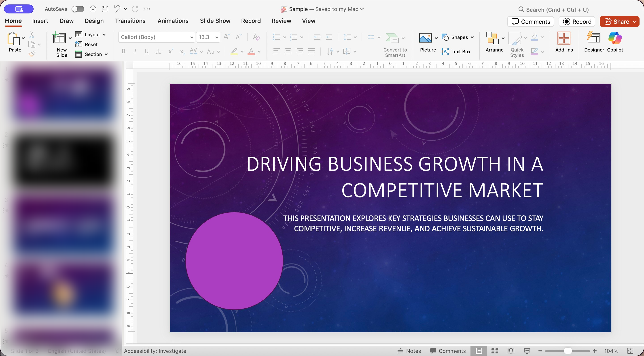Image resolution: width=644 pixels, height=356 pixels.
Task: Expand the font size dropdown
Action: (x=217, y=37)
